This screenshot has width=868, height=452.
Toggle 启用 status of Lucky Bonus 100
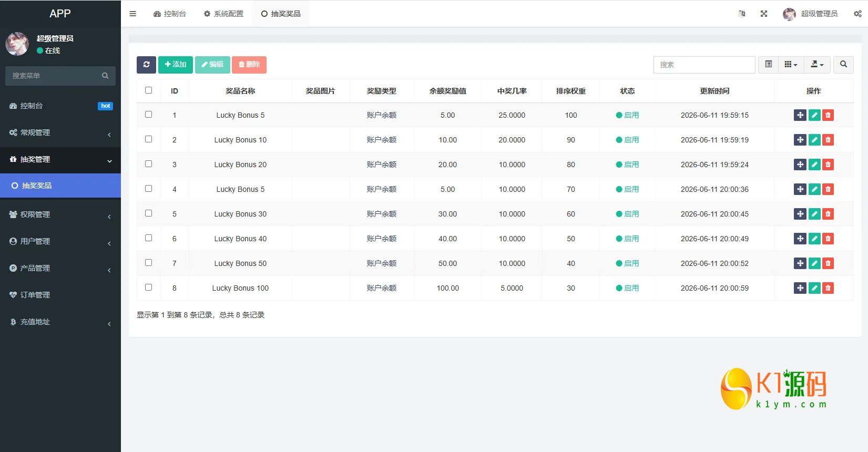pyautogui.click(x=627, y=288)
